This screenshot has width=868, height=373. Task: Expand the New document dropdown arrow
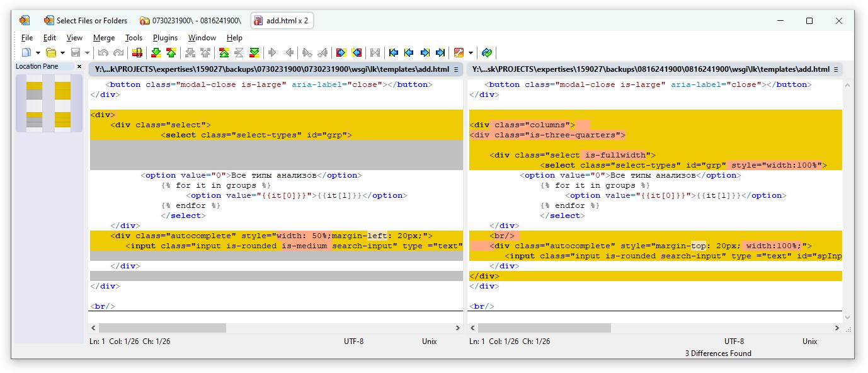click(x=38, y=53)
